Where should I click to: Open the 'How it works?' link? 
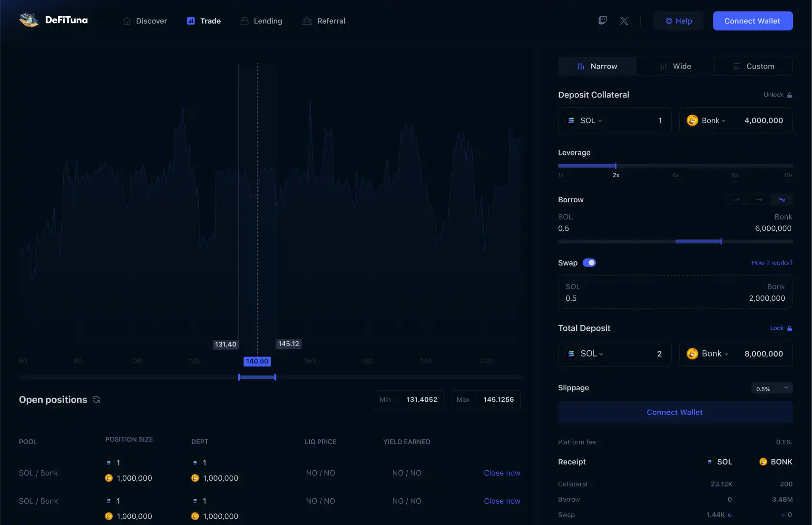coord(772,263)
